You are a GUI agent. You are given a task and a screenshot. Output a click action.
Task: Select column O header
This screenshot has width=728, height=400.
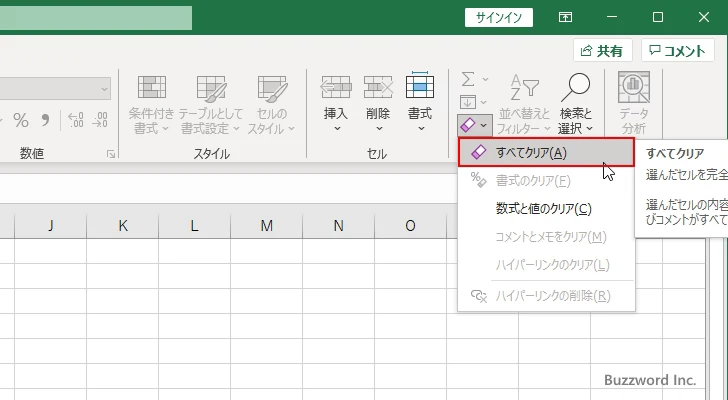[410, 226]
